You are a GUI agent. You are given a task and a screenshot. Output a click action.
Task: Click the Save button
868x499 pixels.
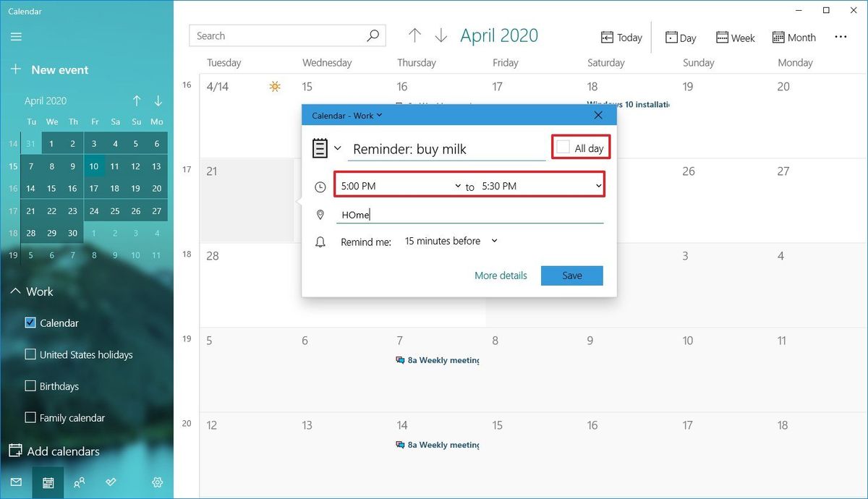[x=571, y=276]
